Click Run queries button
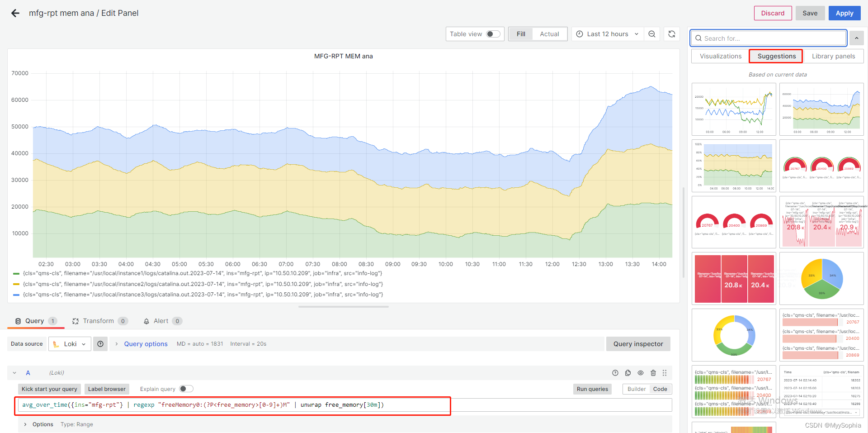This screenshot has width=868, height=433. (592, 389)
